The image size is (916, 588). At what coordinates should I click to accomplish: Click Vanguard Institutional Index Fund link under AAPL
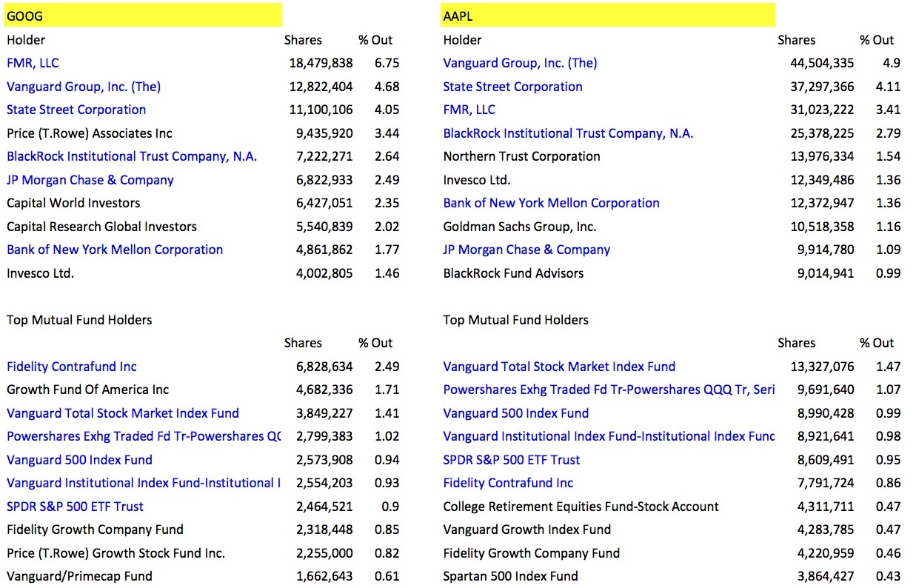pos(609,436)
